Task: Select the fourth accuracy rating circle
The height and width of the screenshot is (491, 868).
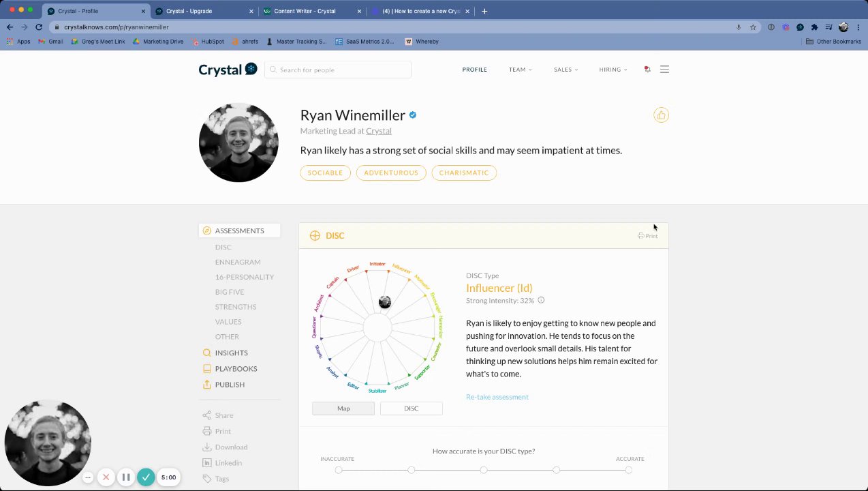Action: point(556,470)
